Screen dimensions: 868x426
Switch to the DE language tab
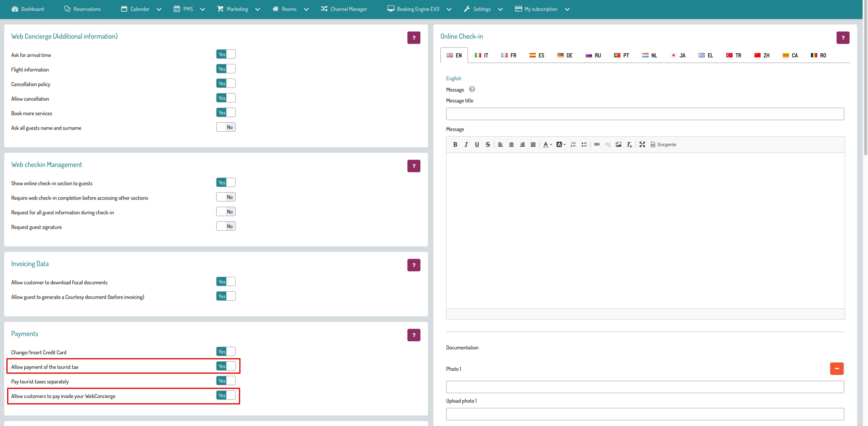coord(565,55)
